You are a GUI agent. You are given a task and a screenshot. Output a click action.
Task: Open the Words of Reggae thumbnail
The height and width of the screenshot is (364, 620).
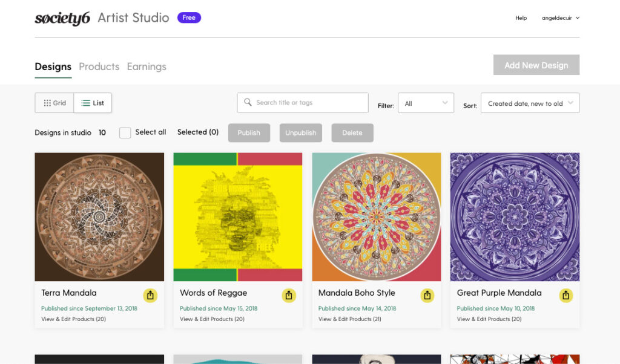(237, 217)
